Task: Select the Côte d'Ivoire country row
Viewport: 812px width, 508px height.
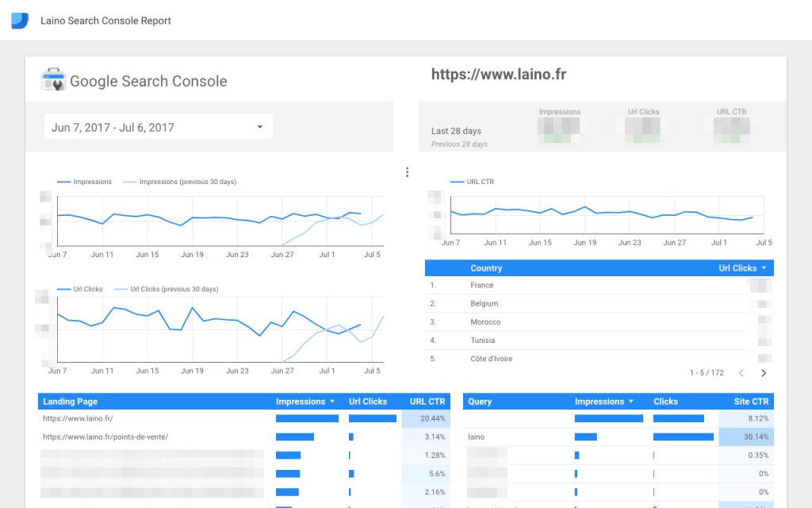Action: 599,359
